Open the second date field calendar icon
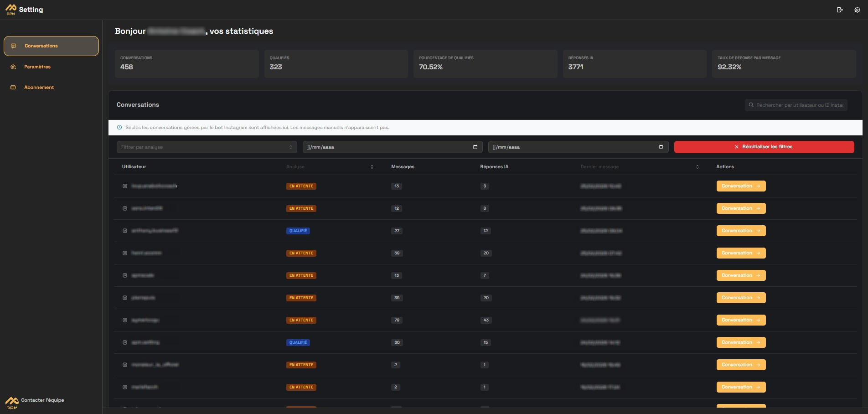The image size is (868, 414). click(x=661, y=147)
